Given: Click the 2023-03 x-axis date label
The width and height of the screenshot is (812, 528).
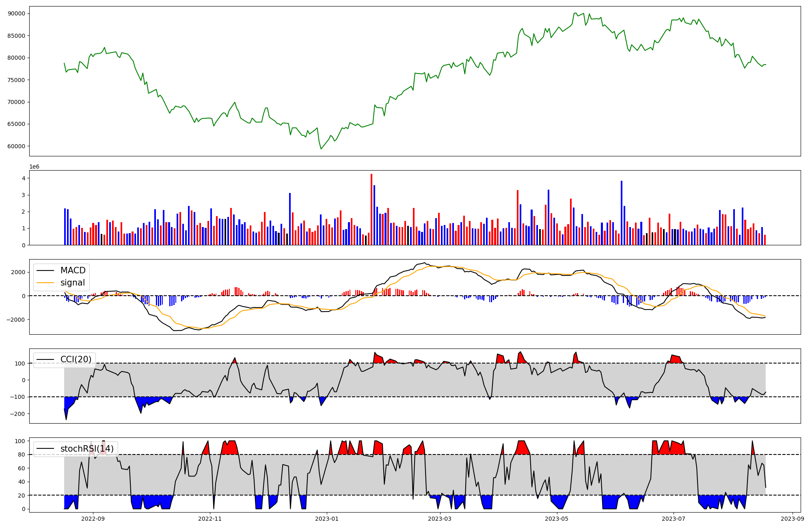Looking at the screenshot, I should coord(440,519).
